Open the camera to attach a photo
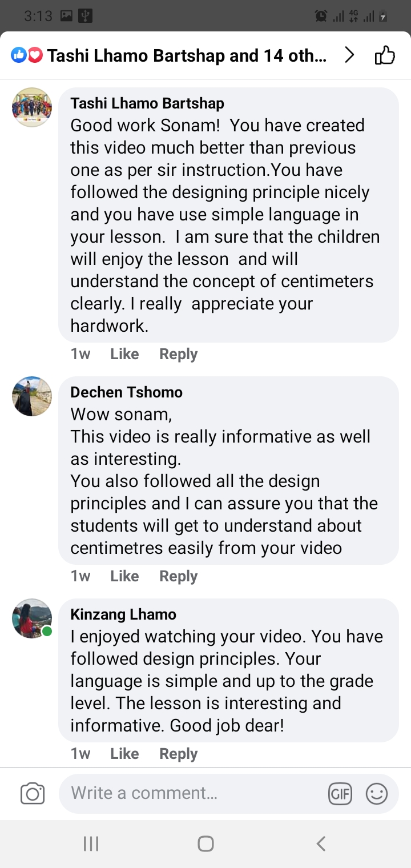The width and height of the screenshot is (411, 868). (33, 793)
